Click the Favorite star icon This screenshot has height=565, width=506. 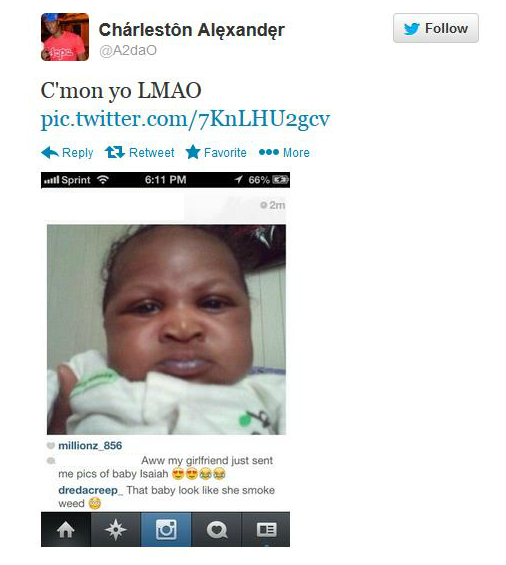point(193,152)
